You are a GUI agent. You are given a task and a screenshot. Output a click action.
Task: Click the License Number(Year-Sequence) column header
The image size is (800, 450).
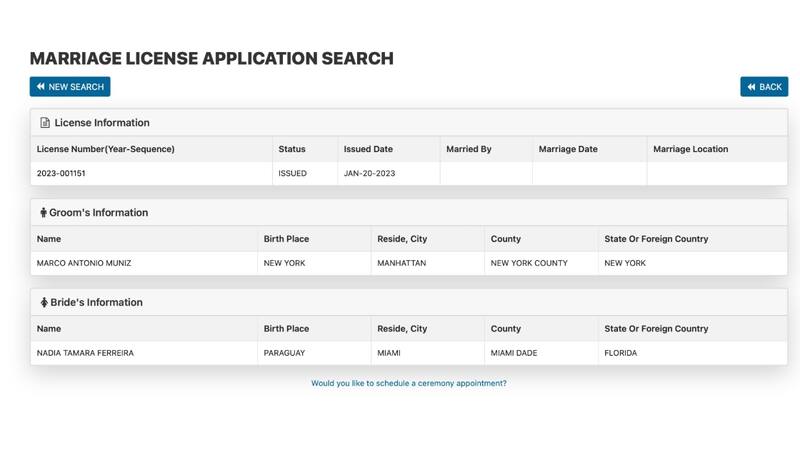(x=105, y=149)
